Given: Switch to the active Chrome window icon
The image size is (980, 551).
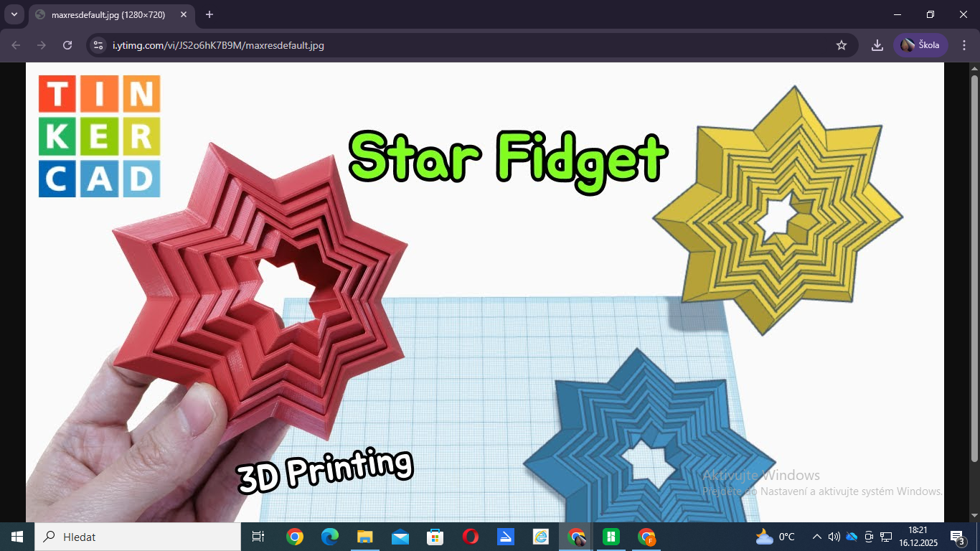Looking at the screenshot, I should 576,537.
